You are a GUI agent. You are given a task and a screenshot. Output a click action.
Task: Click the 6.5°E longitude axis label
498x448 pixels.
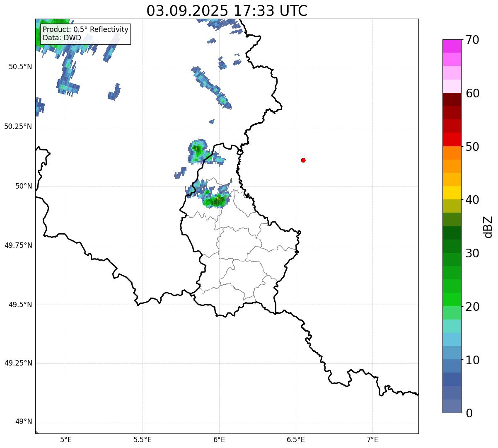coord(296,440)
